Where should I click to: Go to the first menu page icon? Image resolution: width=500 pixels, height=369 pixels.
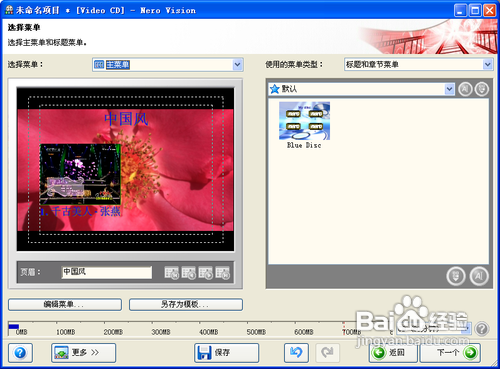pyautogui.click(x=172, y=273)
